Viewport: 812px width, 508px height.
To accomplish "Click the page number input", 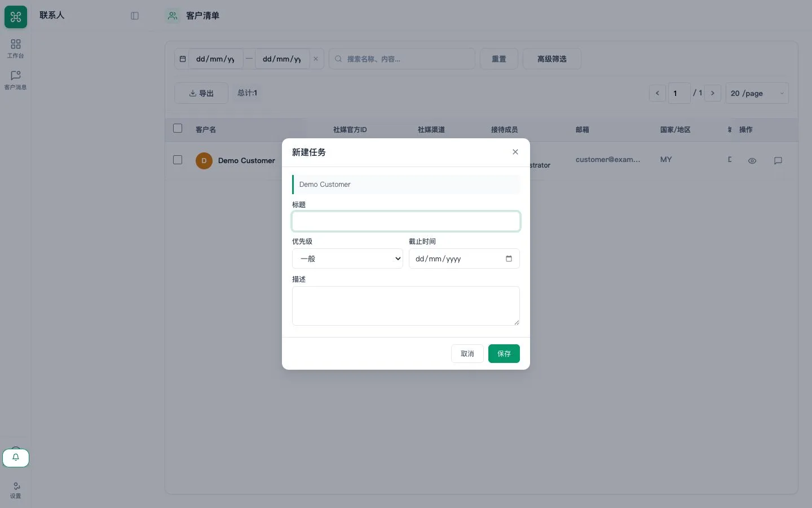I will click(679, 93).
